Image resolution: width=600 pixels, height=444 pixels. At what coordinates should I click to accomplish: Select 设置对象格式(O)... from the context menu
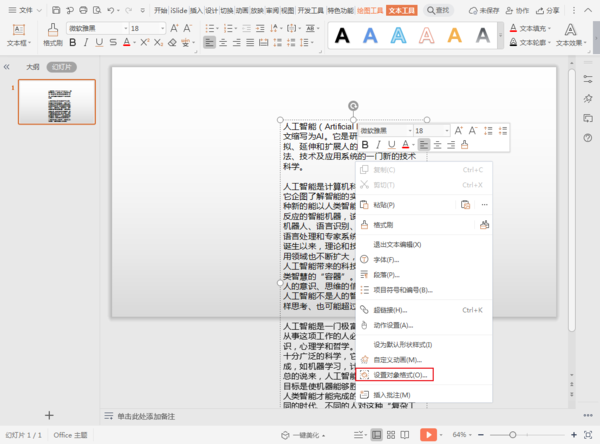click(x=400, y=375)
